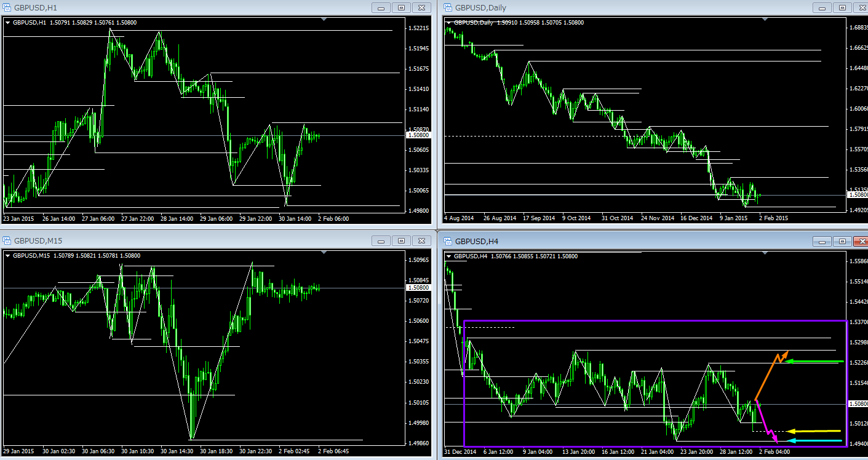Click the GBPUSD,Daily window icon
Screen dimensions: 868x460
(x=448, y=8)
